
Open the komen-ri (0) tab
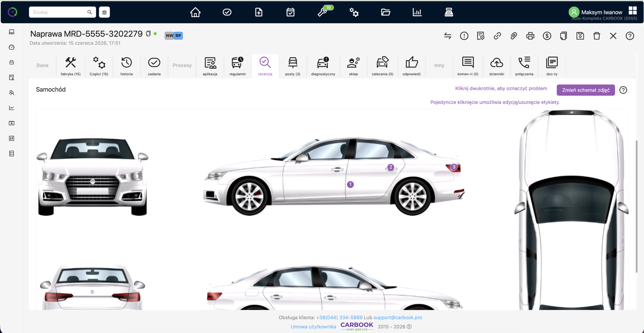(x=468, y=66)
